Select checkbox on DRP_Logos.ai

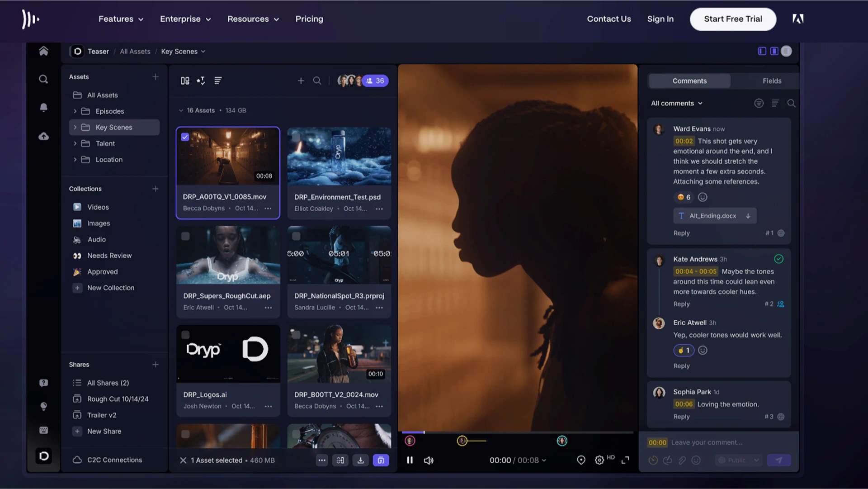185,335
